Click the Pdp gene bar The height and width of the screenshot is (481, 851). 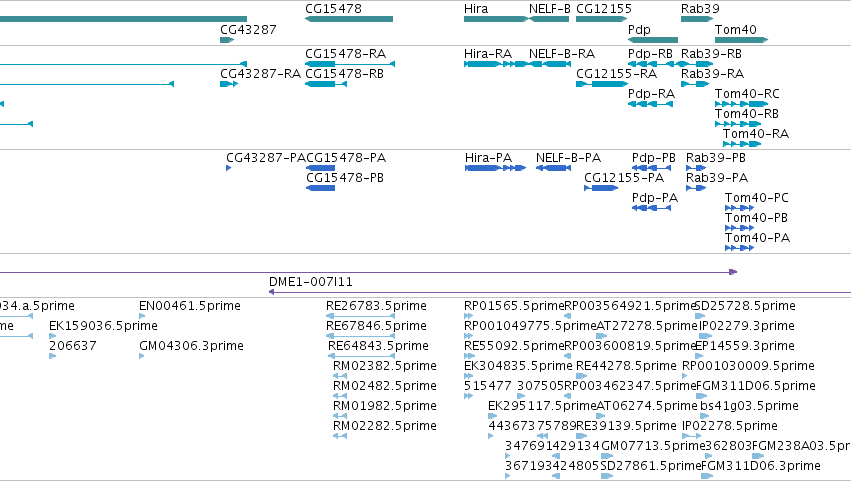pyautogui.click(x=653, y=40)
